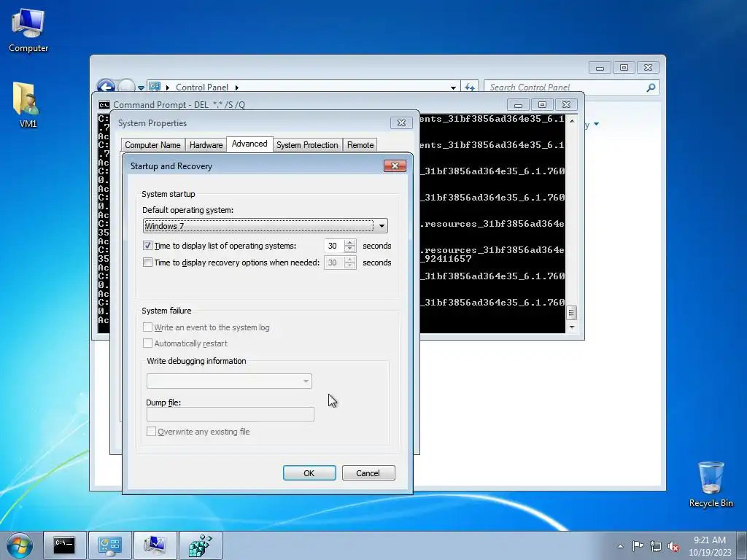Click the Control Panel breadcrumb arrow

237,87
